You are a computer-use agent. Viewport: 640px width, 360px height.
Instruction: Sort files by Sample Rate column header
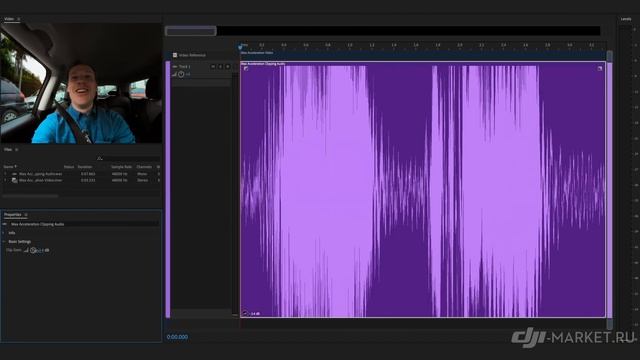pyautogui.click(x=122, y=167)
